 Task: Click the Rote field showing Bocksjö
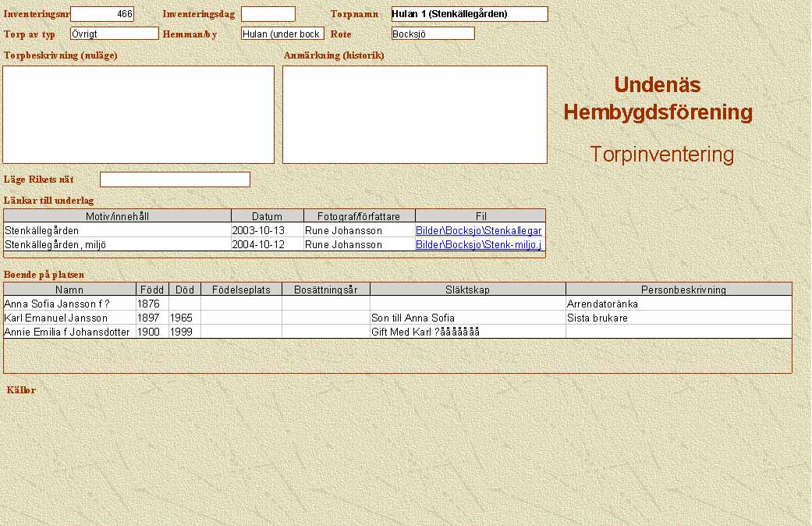pyautogui.click(x=432, y=34)
